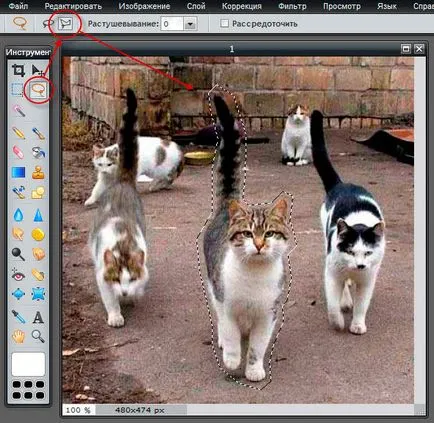Screen dimensions: 434x423
Task: Select the pink Eraser tool
Action: click(x=19, y=152)
